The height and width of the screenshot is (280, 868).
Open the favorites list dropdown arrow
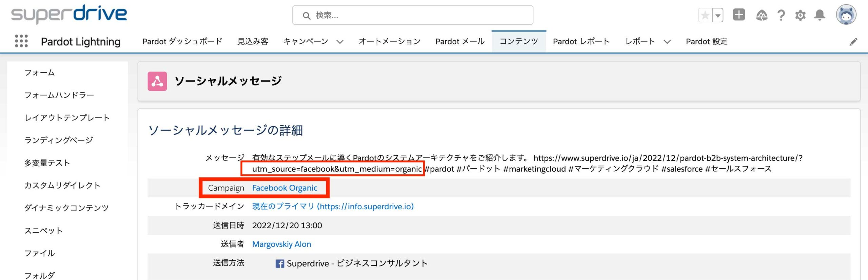coord(718,15)
